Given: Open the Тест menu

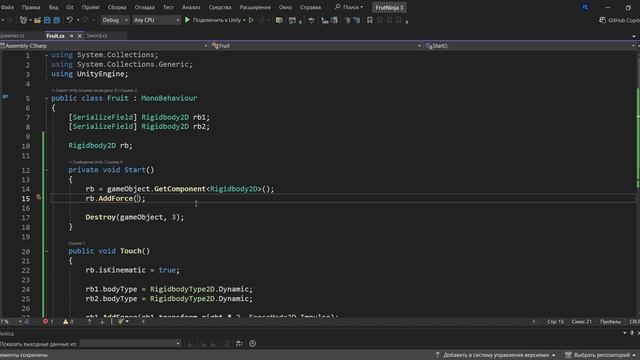Looking at the screenshot, I should coord(168,7).
